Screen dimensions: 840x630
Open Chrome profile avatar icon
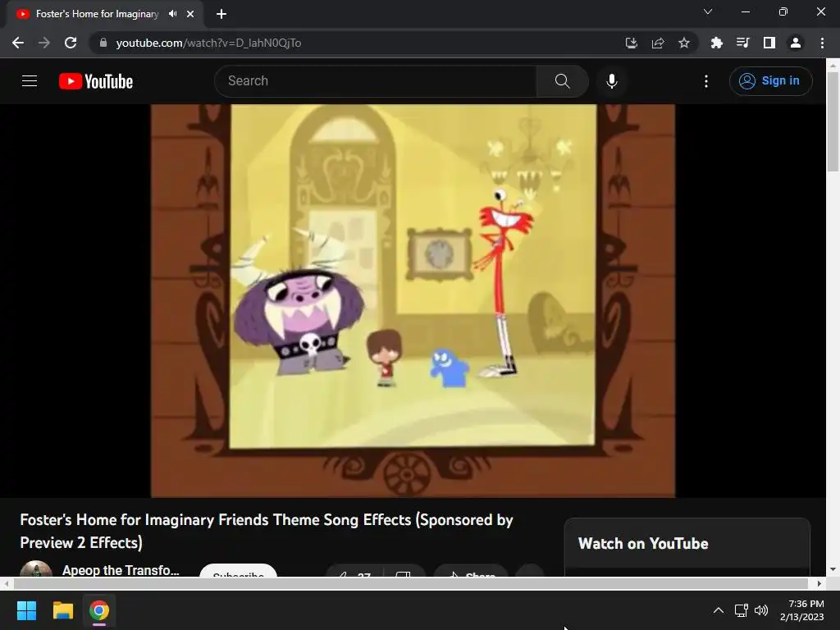tap(796, 43)
